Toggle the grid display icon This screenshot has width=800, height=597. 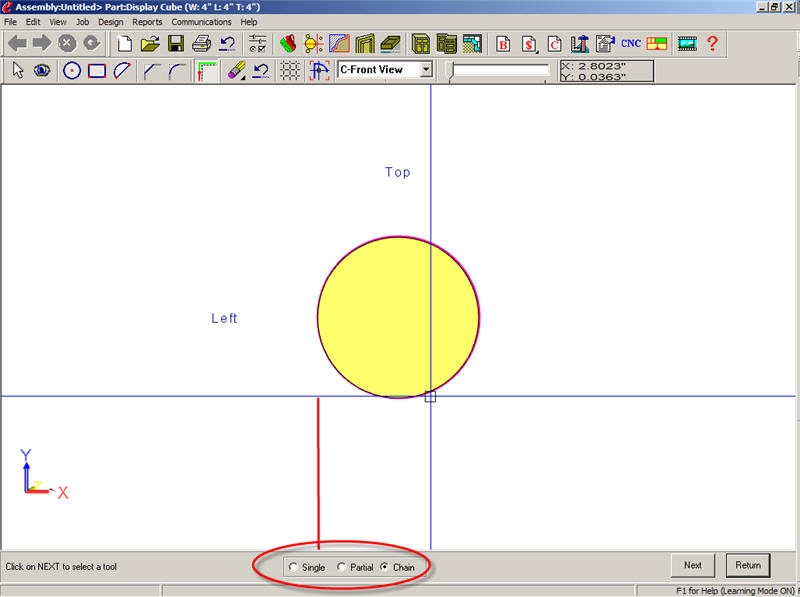pos(290,70)
